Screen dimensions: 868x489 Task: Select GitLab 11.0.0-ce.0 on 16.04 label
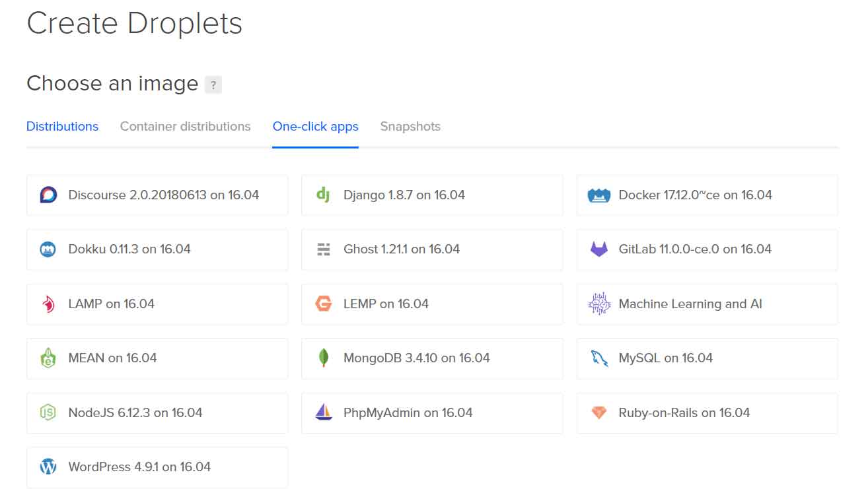click(x=695, y=249)
